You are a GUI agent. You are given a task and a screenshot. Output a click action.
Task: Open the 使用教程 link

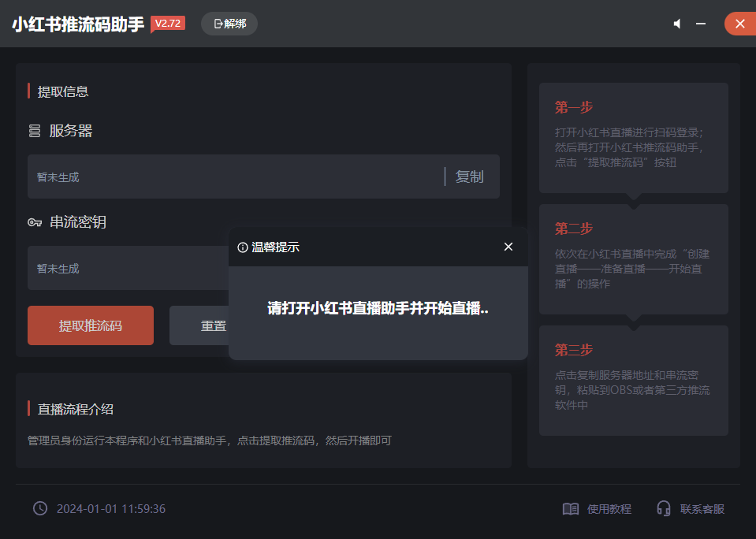609,509
